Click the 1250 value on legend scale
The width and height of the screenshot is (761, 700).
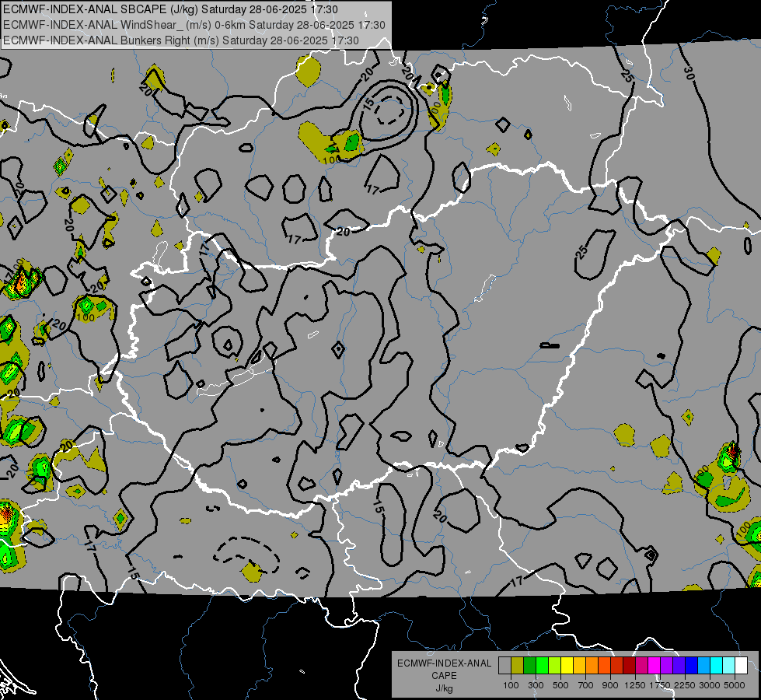[635, 685]
